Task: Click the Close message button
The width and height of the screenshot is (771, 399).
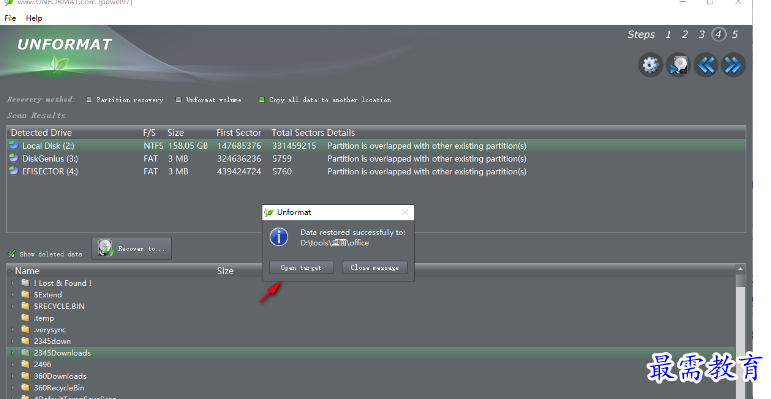Action: tap(375, 267)
